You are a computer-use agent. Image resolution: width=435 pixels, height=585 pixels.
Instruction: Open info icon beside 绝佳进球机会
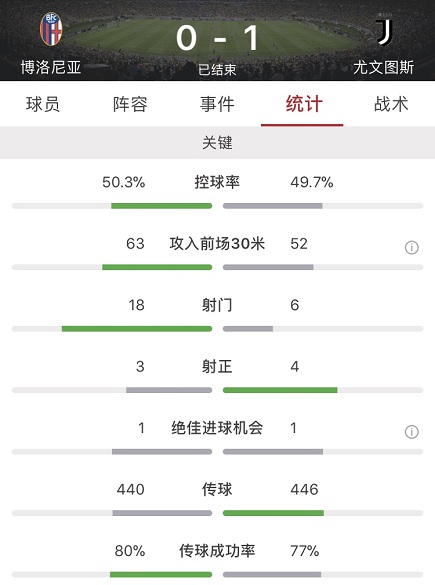(x=411, y=432)
